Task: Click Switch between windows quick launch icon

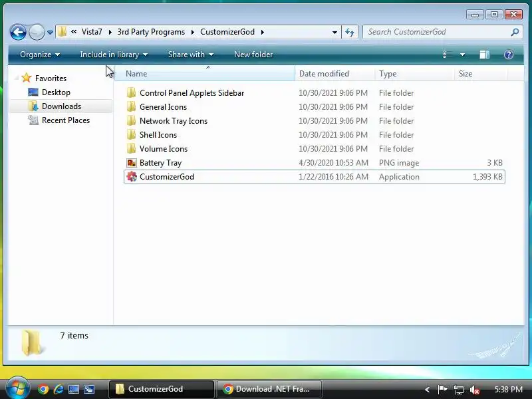Action: [x=89, y=389]
